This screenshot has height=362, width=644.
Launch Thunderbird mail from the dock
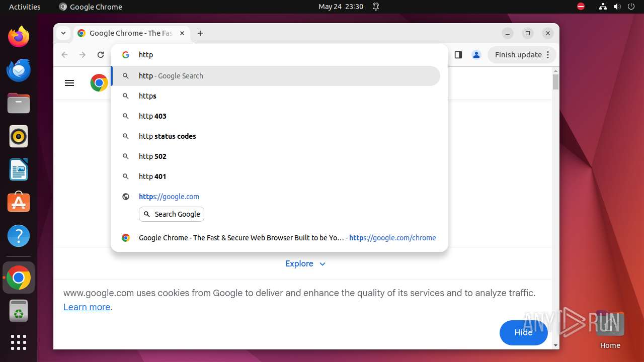pos(19,70)
